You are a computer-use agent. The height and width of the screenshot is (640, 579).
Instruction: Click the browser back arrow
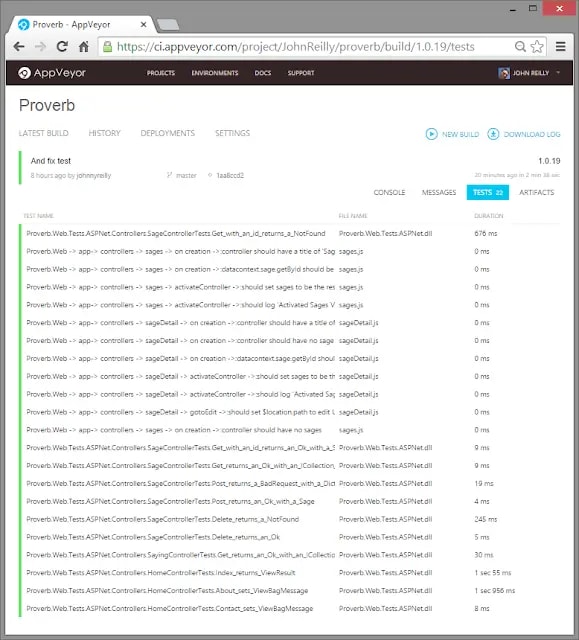(19, 47)
